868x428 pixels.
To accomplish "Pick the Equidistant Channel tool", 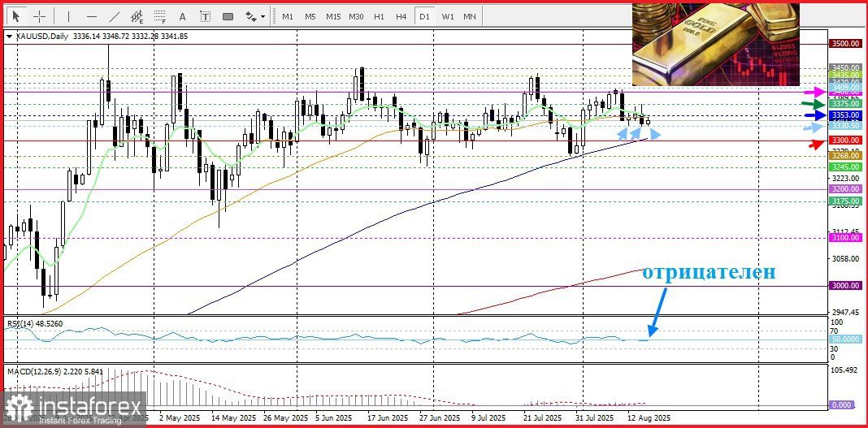I will pyautogui.click(x=137, y=16).
